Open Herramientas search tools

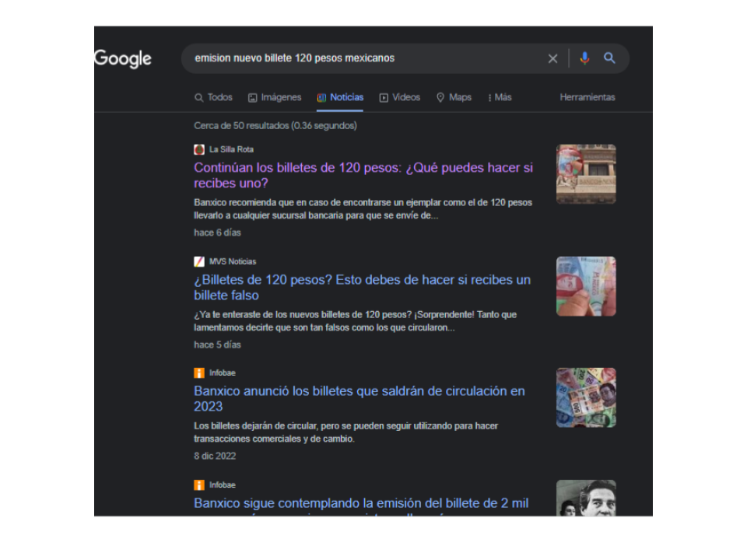587,97
